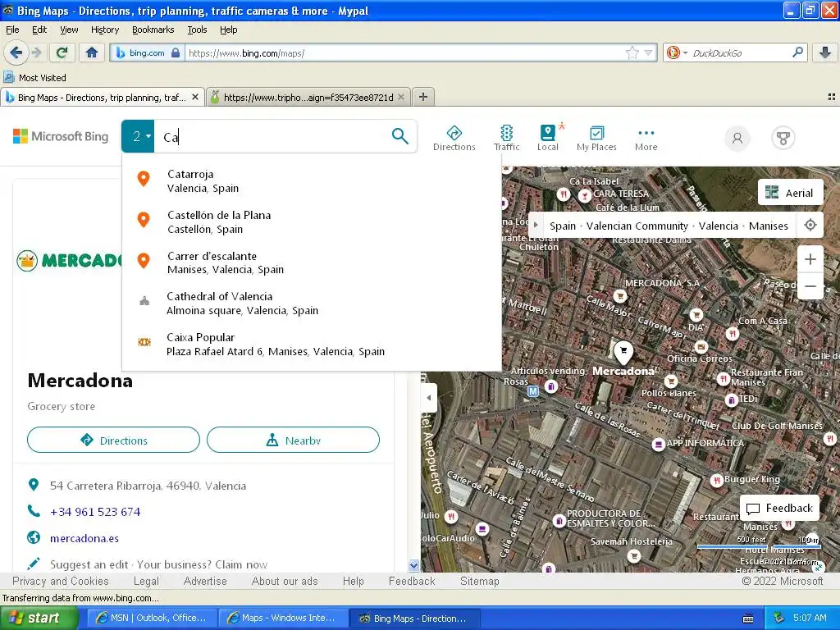The image size is (840, 630).
Task: Click the Burguer King restaurant map marker
Action: coord(717,480)
